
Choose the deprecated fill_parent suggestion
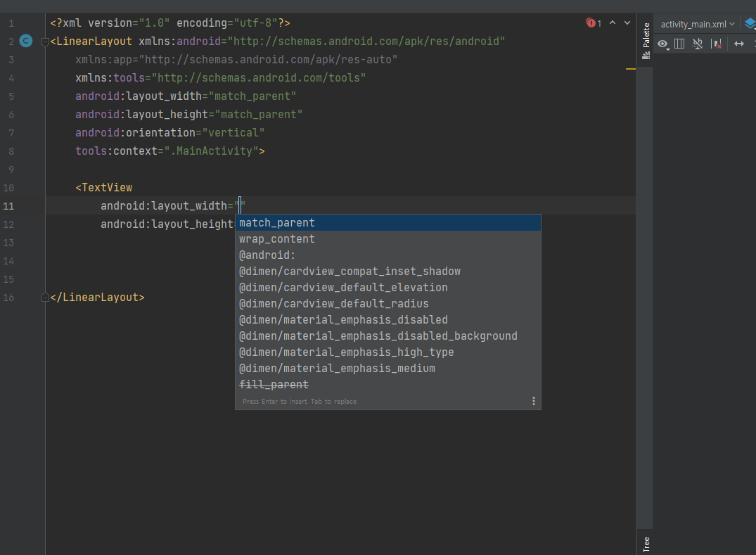pyautogui.click(x=388, y=384)
